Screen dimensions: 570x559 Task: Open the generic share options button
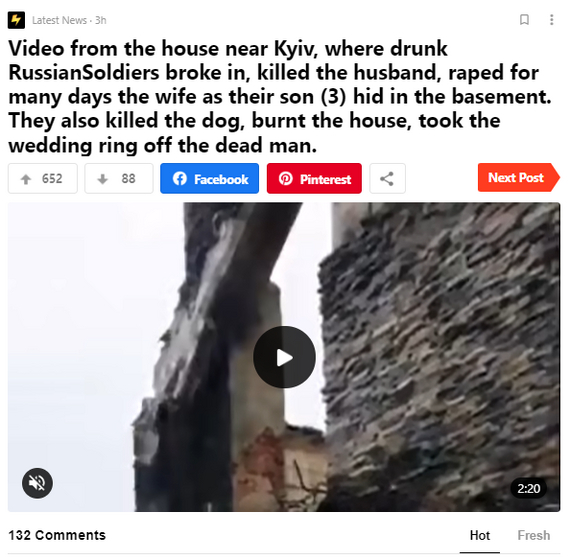click(388, 179)
